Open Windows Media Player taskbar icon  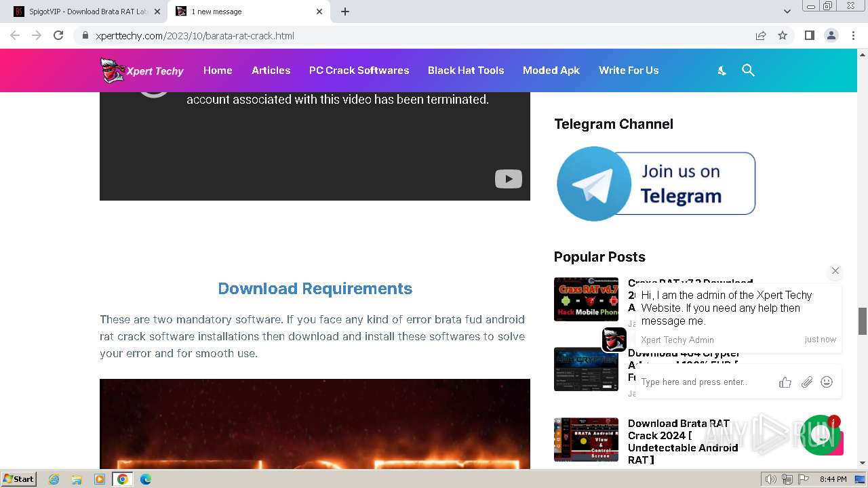tap(100, 479)
